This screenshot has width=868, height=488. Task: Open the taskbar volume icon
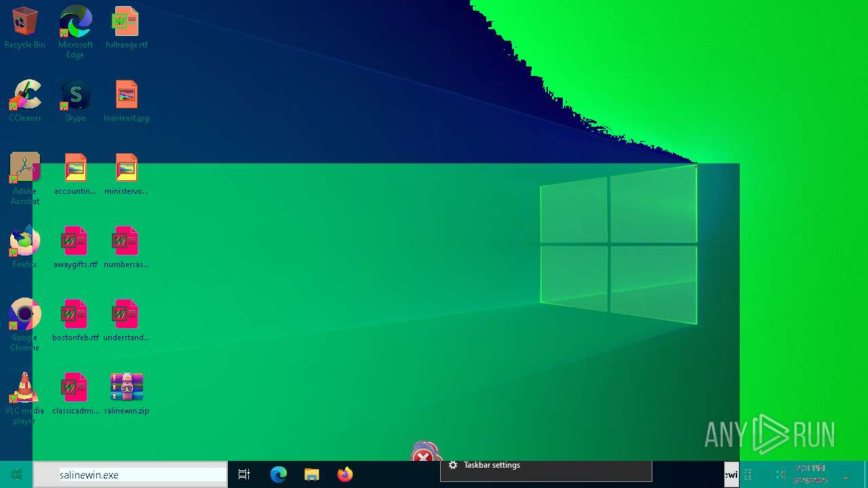(781, 474)
